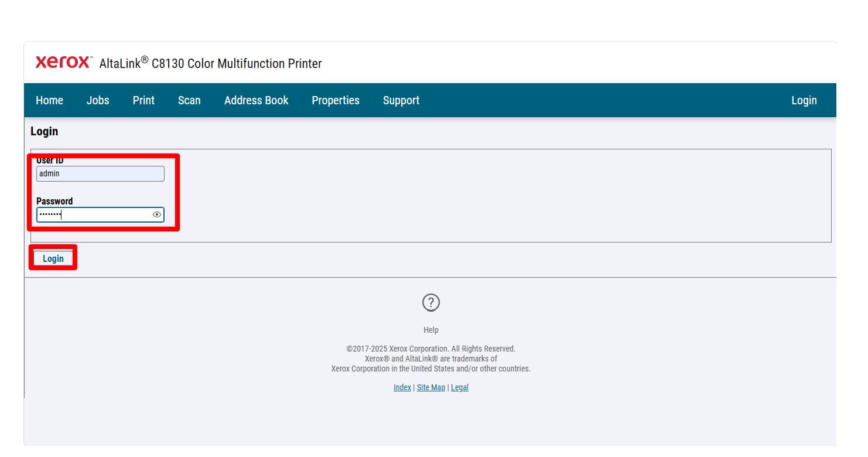This screenshot has height=457, width=868.
Task: Select the Scan menu item
Action: pos(189,100)
